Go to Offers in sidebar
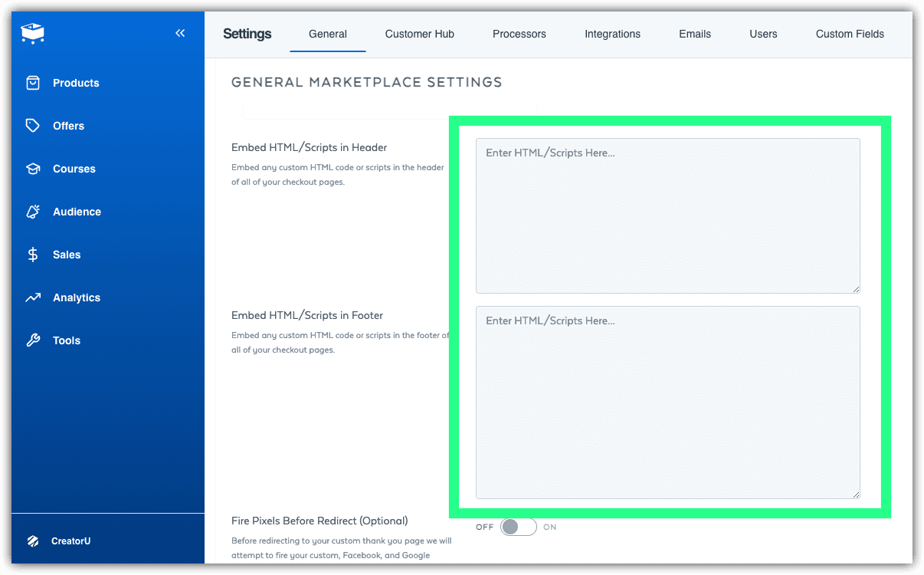The height and width of the screenshot is (575, 924). (68, 126)
